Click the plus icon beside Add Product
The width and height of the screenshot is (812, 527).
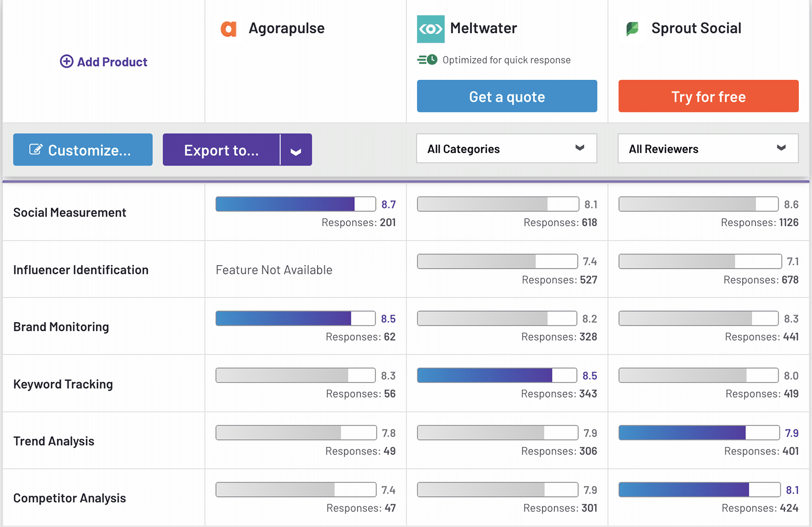[x=66, y=62]
